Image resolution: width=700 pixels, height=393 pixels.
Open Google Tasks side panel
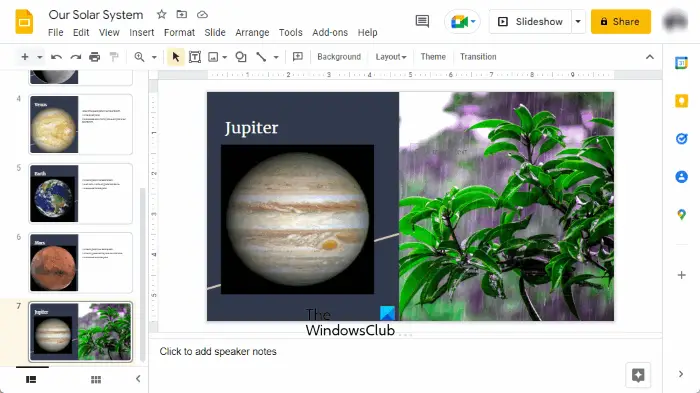(x=681, y=139)
